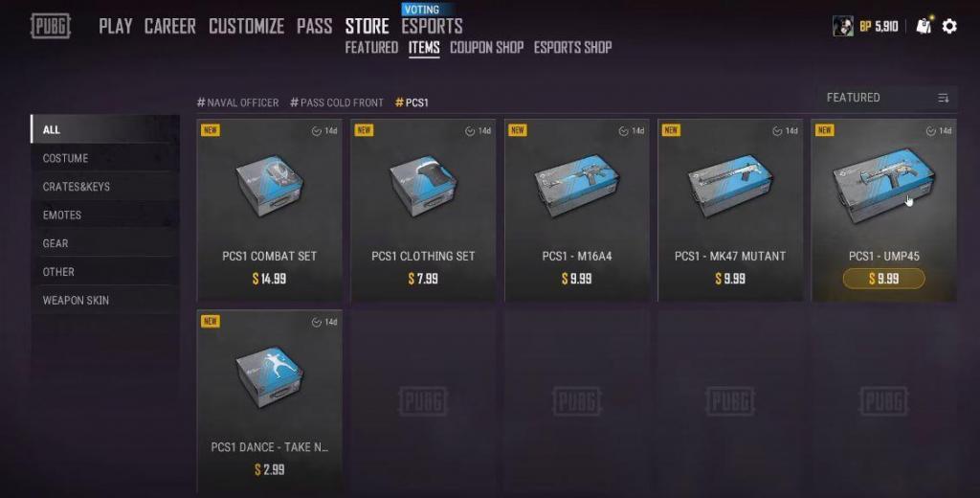Screen dimensions: 980x498
Task: Click the PUBG logo icon
Action: (x=51, y=26)
